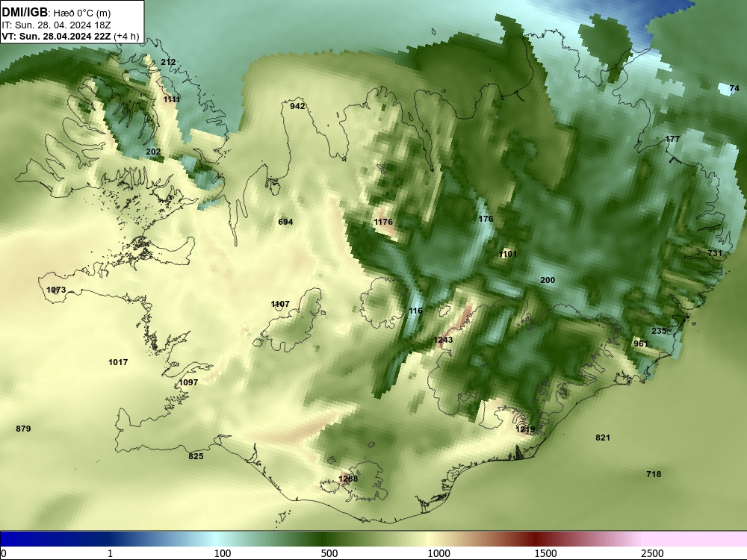747x560 pixels.
Task: Select the map value 200
Action: (548, 280)
